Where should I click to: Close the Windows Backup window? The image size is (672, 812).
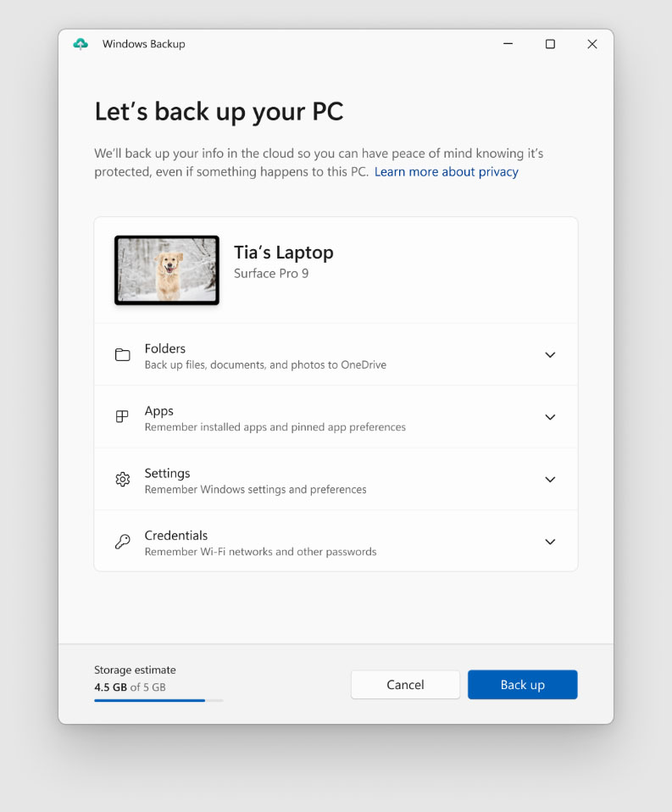(592, 44)
